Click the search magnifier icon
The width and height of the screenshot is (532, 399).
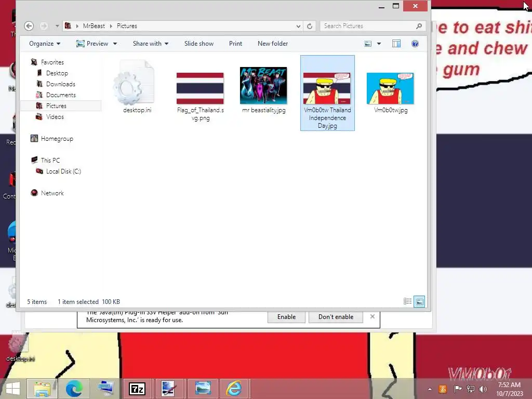pyautogui.click(x=419, y=26)
